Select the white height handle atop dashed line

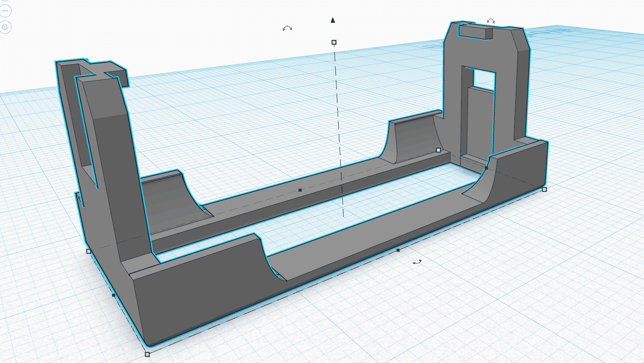pyautogui.click(x=334, y=42)
